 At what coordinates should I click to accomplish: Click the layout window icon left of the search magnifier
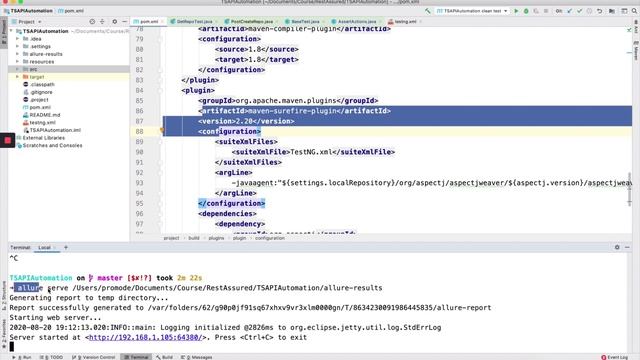click(624, 11)
